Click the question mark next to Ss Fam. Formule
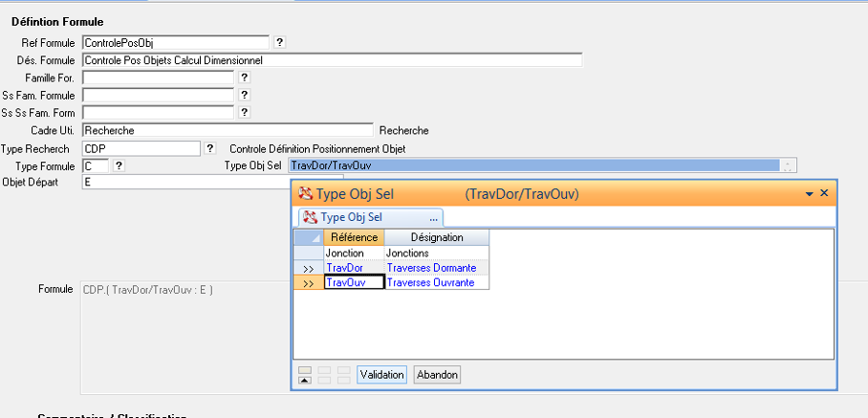868x418 pixels. [x=244, y=95]
